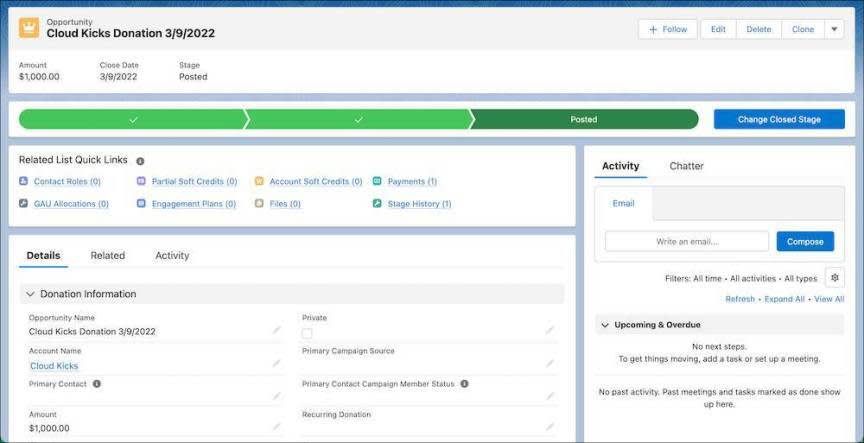Viewport: 864px width, 443px height.
Task: Click the 3/9/2022 Close Date value
Action: pos(118,77)
